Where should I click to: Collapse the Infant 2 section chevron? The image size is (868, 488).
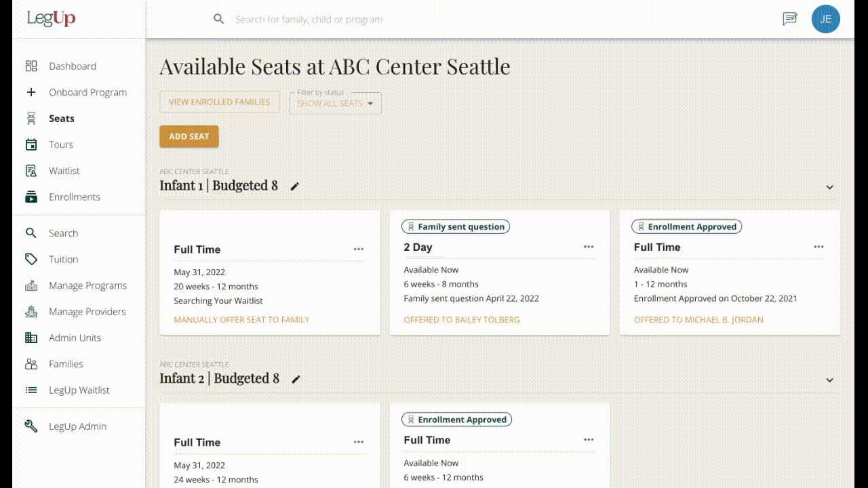tap(829, 380)
